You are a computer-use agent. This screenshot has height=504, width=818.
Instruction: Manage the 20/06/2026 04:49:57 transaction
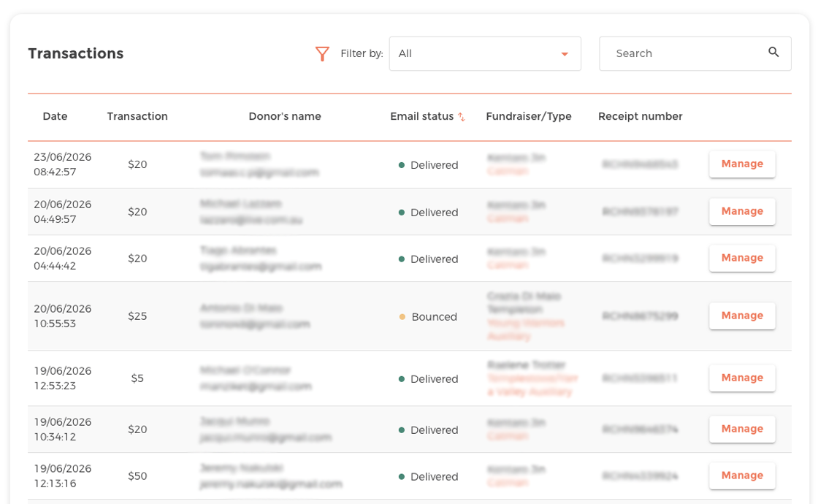pyautogui.click(x=742, y=211)
